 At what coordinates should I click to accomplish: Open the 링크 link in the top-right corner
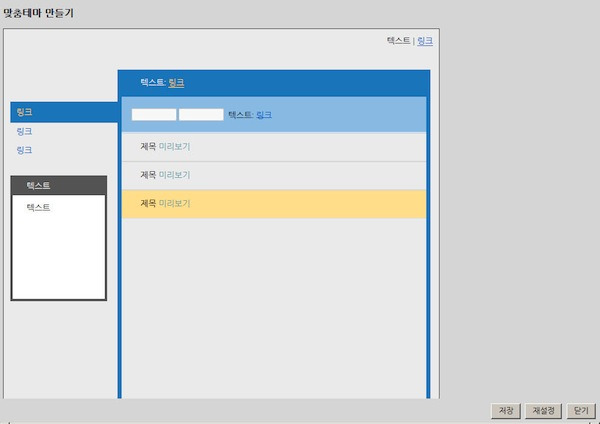[x=425, y=41]
